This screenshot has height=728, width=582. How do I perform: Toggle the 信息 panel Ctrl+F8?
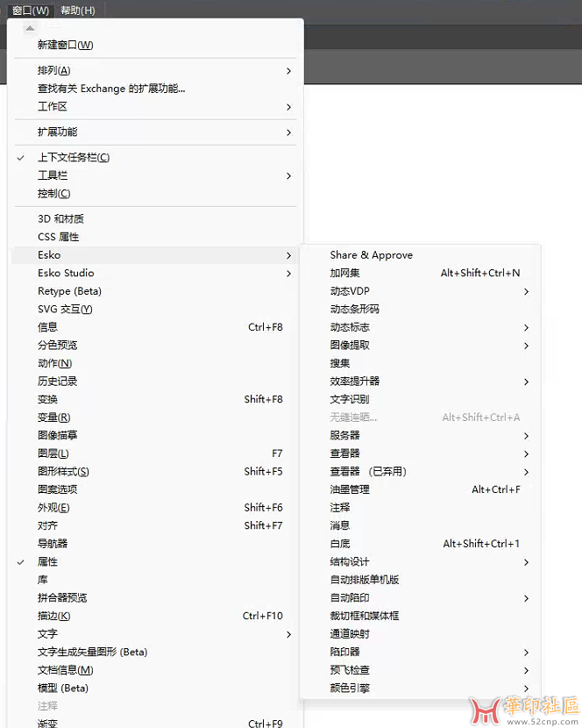click(x=155, y=327)
